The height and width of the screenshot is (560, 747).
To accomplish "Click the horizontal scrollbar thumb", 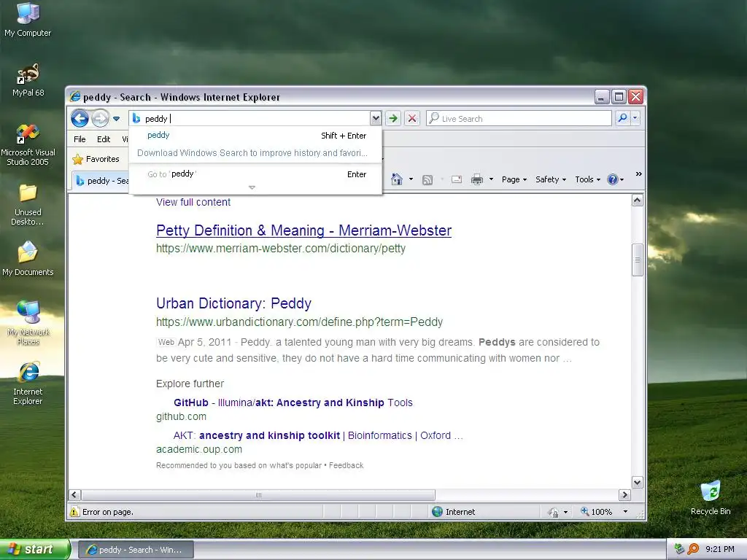I will (x=258, y=495).
